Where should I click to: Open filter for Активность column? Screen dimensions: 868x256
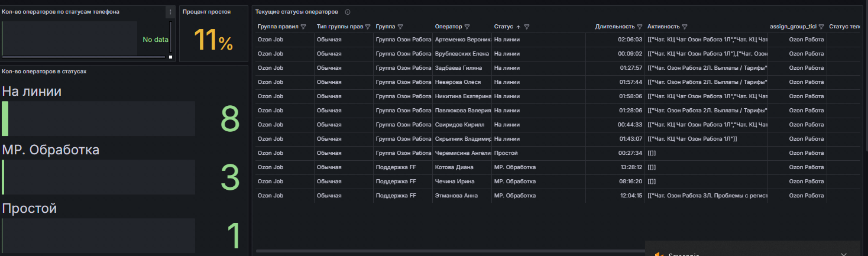coord(685,27)
